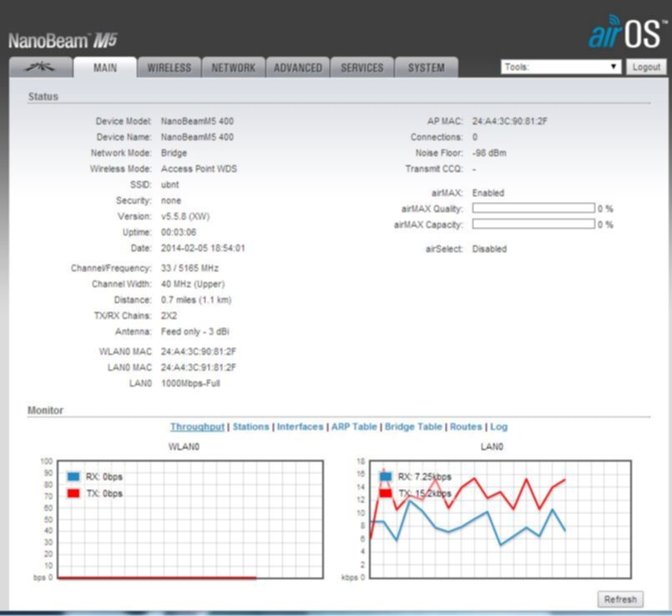Click the airMAX value Enabled

[488, 193]
